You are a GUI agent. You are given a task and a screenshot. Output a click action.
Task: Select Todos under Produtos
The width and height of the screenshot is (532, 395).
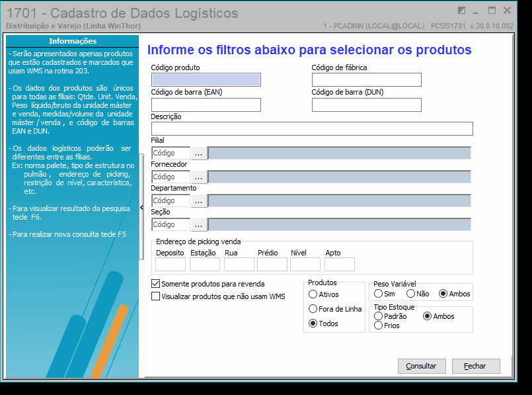(x=313, y=324)
